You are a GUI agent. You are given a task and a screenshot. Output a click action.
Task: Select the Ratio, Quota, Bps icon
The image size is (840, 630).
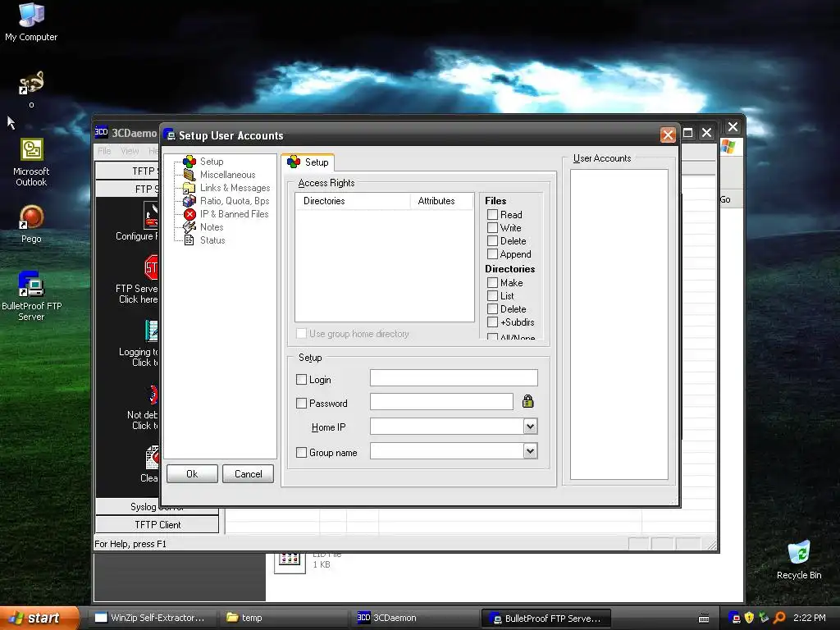[189, 201]
